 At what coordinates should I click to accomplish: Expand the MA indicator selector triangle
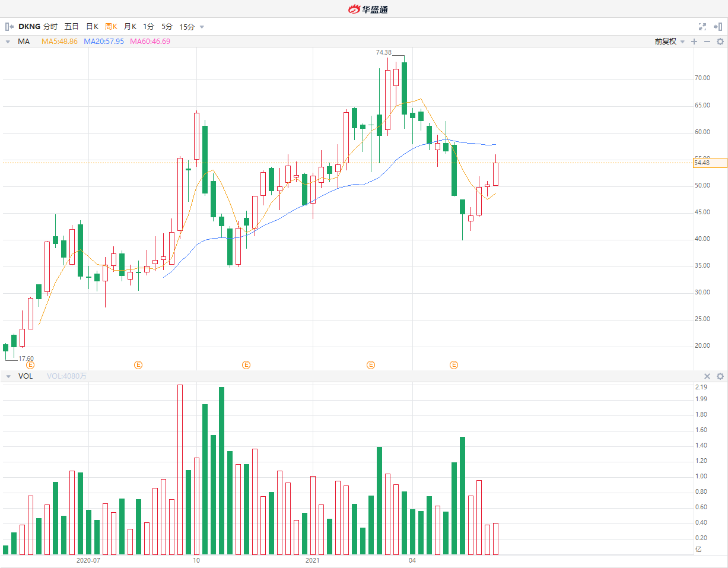pyautogui.click(x=8, y=42)
